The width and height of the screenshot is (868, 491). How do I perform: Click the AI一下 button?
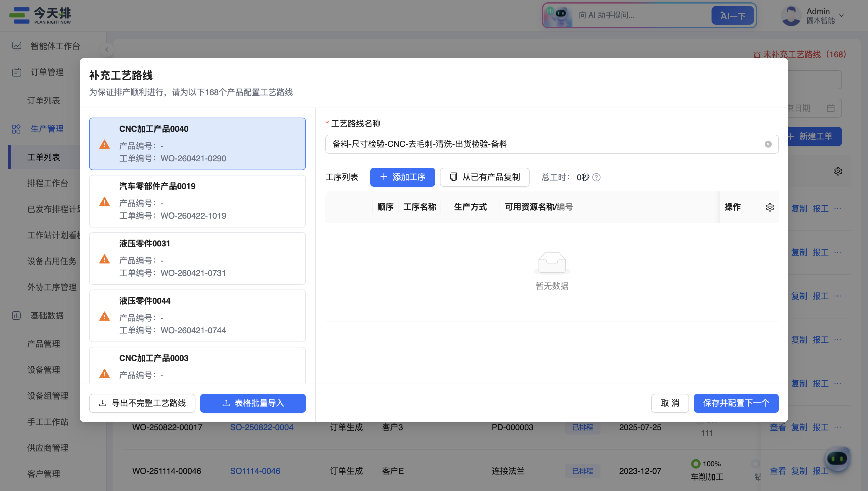coord(732,16)
